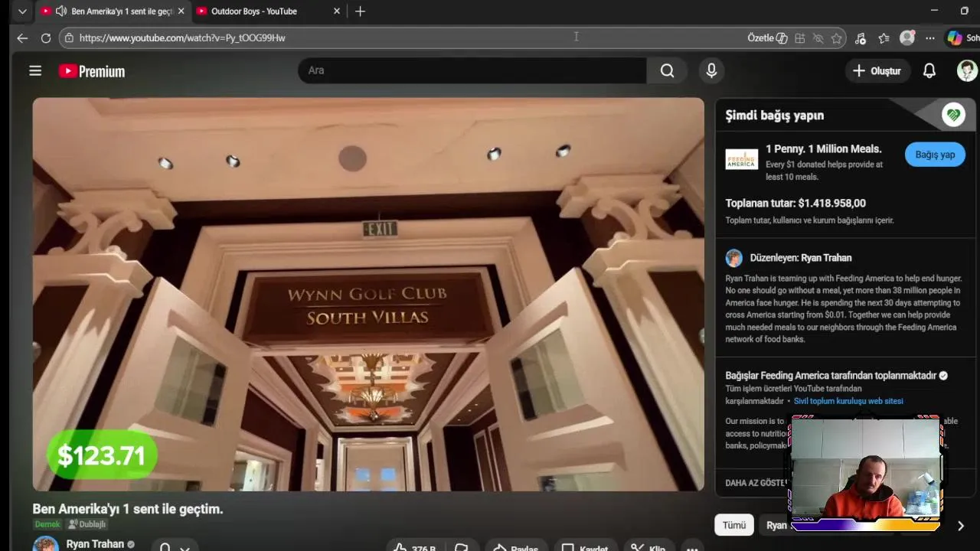Collapse text with DAHA AZ GÖSTER
Viewport: 980px width, 551px height.
(755, 483)
